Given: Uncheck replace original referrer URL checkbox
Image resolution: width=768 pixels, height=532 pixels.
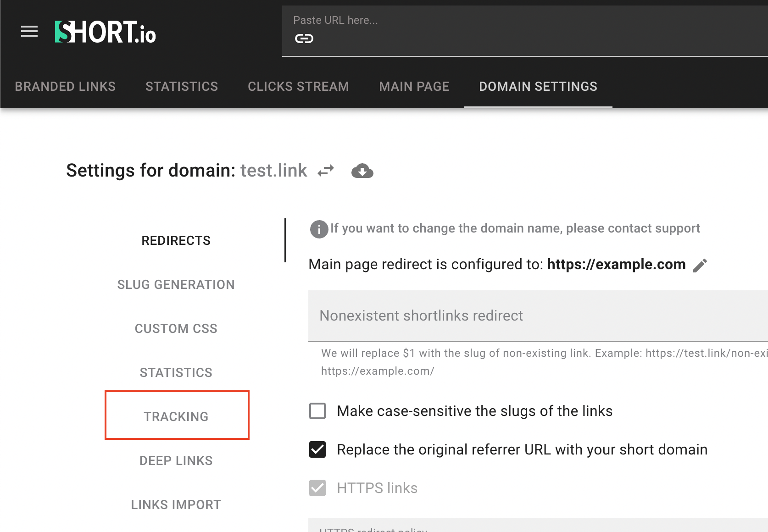Looking at the screenshot, I should (x=317, y=449).
